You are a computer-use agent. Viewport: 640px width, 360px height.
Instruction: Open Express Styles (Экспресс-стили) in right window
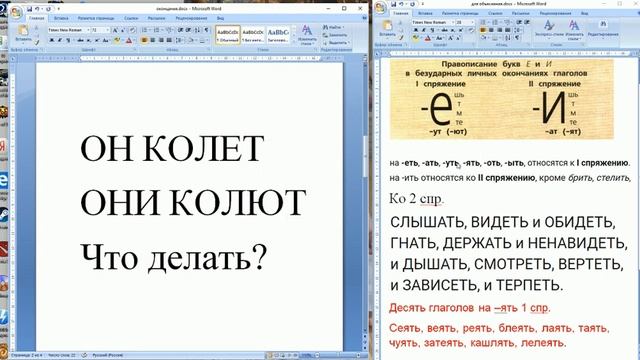coord(549,29)
